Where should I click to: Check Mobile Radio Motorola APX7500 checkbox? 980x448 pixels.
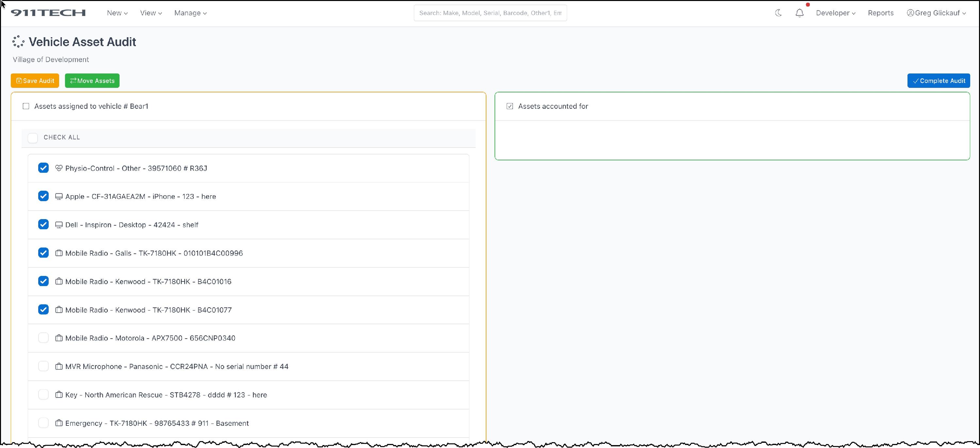[43, 338]
